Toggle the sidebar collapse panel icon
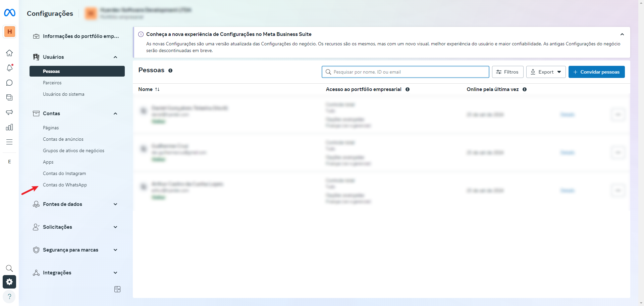Image resolution: width=644 pixels, height=306 pixels. coord(117,289)
